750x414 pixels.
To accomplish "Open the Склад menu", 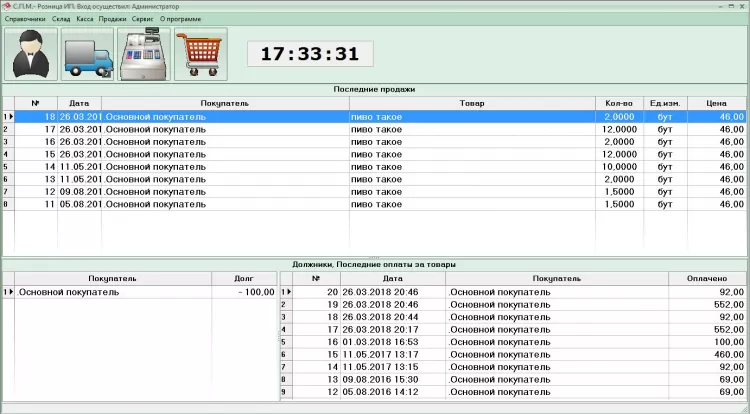I will [x=61, y=19].
